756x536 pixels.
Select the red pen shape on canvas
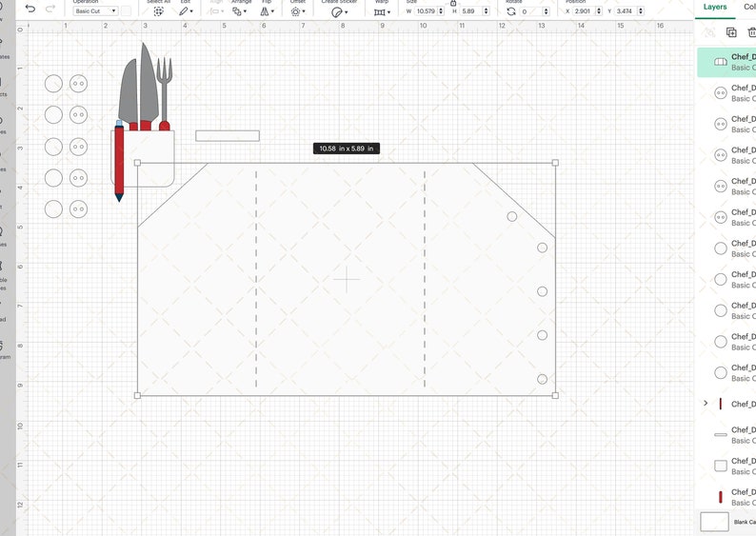pyautogui.click(x=119, y=162)
